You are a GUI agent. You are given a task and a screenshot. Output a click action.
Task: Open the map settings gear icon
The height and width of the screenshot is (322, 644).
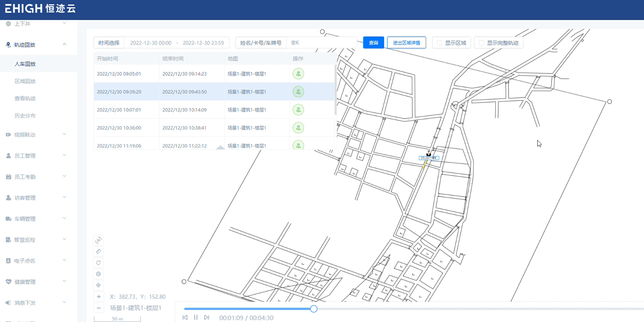click(98, 274)
